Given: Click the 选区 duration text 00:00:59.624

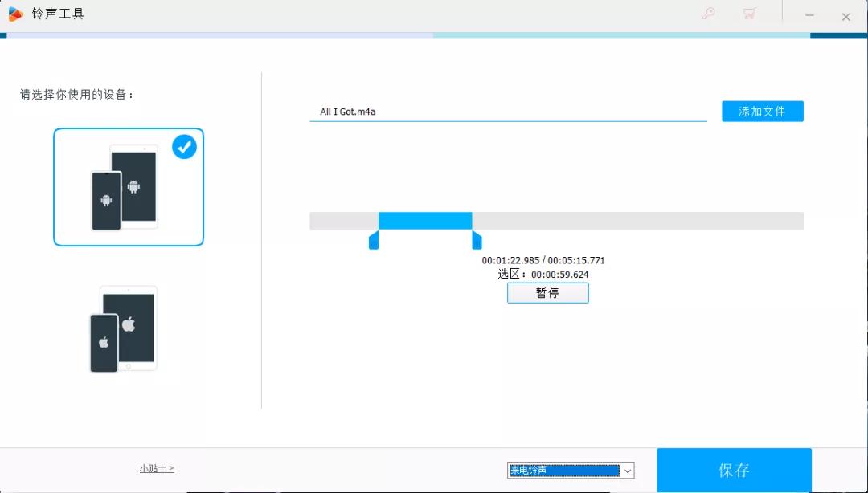Looking at the screenshot, I should click(559, 275).
